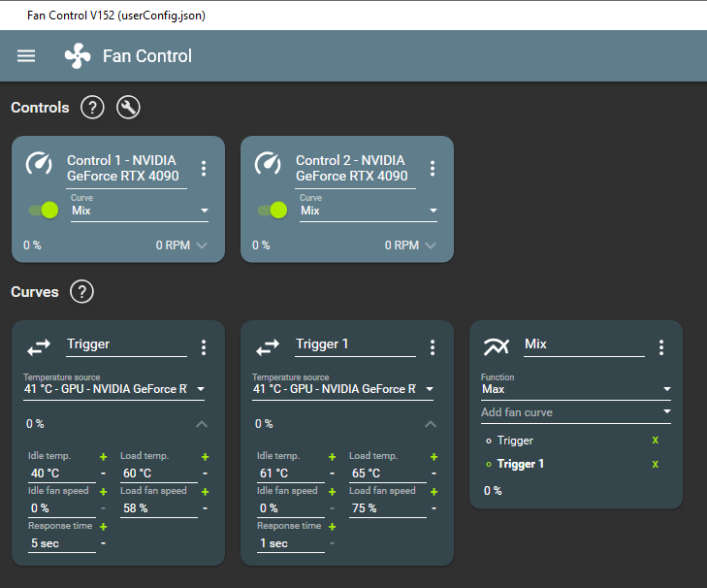Click the Fan Control fan logo
The image size is (707, 588).
pos(78,56)
